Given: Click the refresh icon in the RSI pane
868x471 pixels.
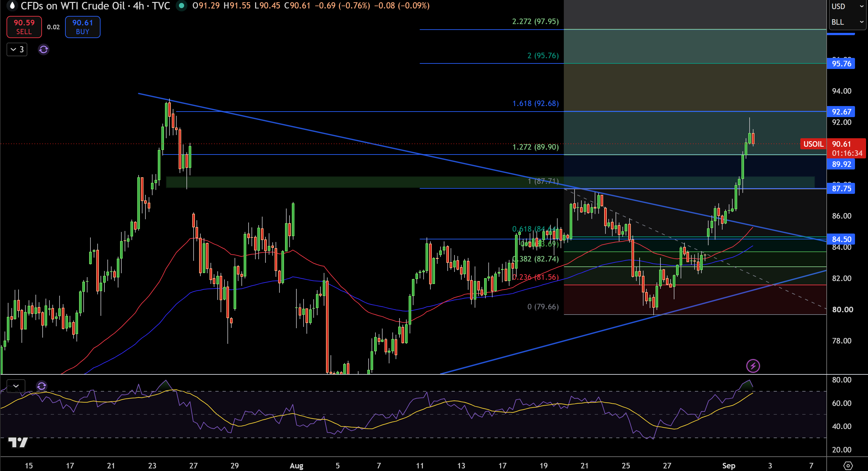Looking at the screenshot, I should (x=41, y=386).
